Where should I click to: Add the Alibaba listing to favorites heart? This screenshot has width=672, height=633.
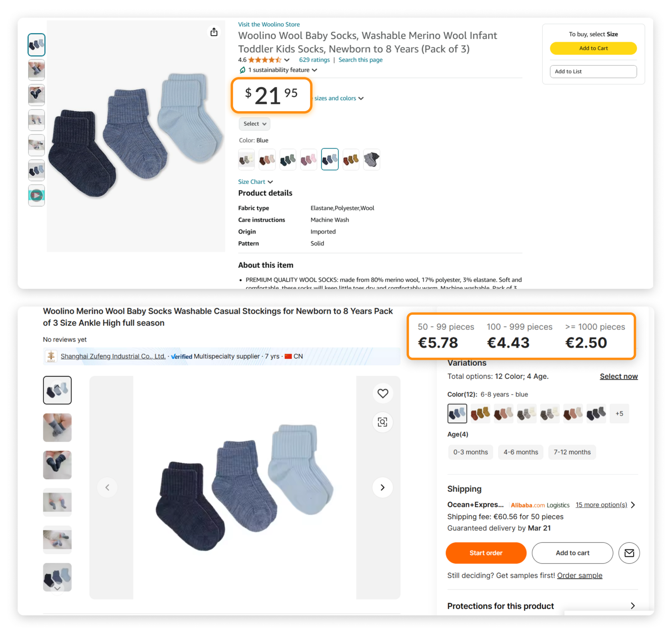point(382,393)
